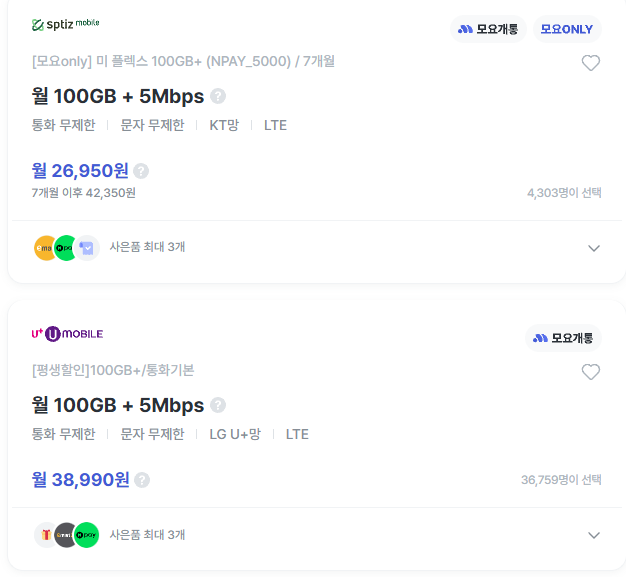Open the [모요only] 미 플렉스 100GB+ plan title
The height and width of the screenshot is (577, 626).
(x=183, y=61)
